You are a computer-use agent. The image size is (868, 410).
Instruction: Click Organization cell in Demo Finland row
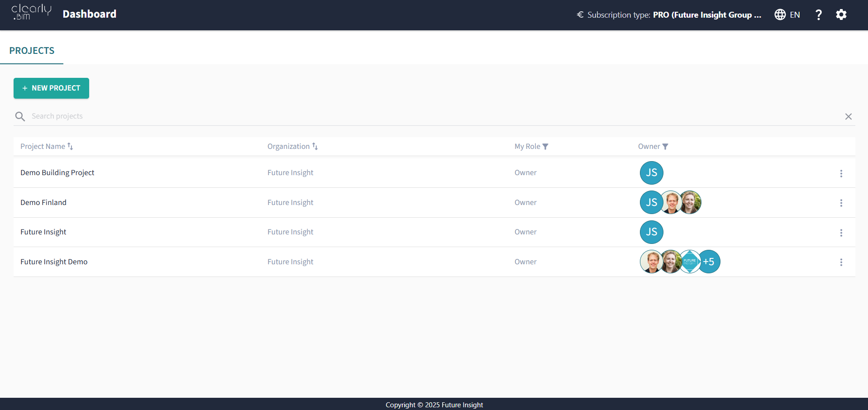[290, 202]
